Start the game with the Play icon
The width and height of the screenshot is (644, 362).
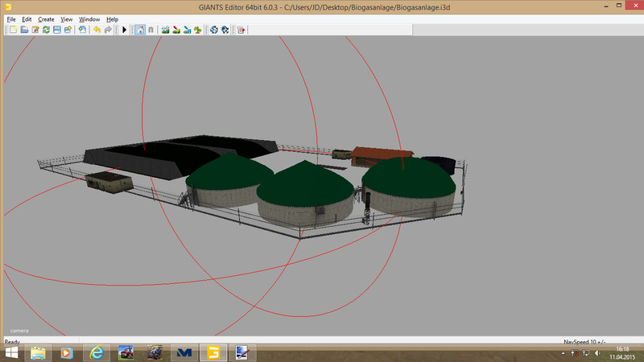point(124,30)
